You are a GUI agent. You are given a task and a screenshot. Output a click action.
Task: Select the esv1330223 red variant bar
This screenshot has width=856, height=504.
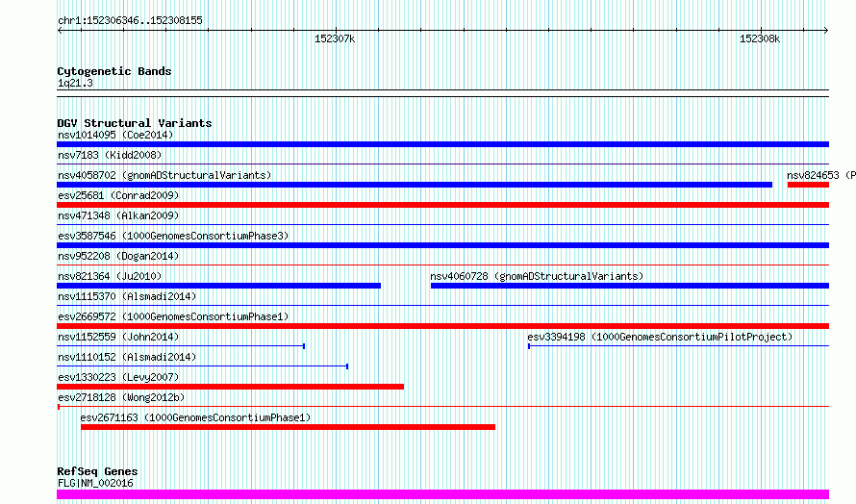pos(231,387)
